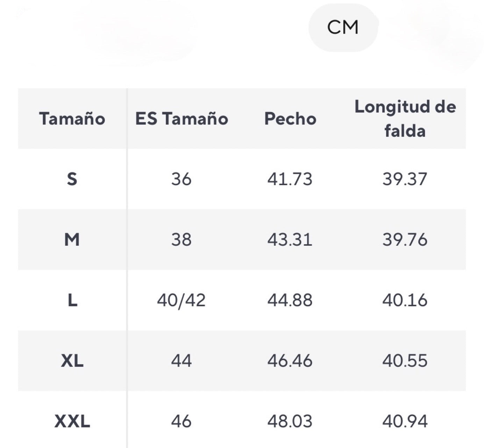Click the Tamaño column header
The width and height of the screenshot is (484, 448).
coord(72,119)
